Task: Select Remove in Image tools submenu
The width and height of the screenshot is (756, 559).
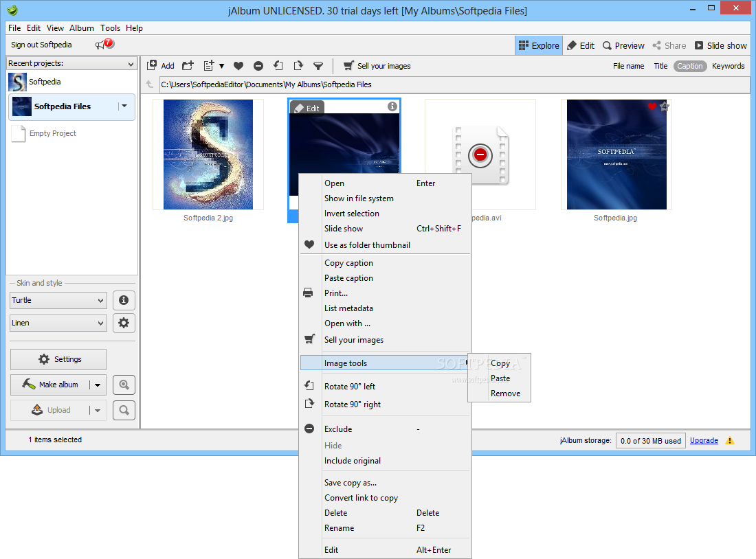Action: pos(500,393)
